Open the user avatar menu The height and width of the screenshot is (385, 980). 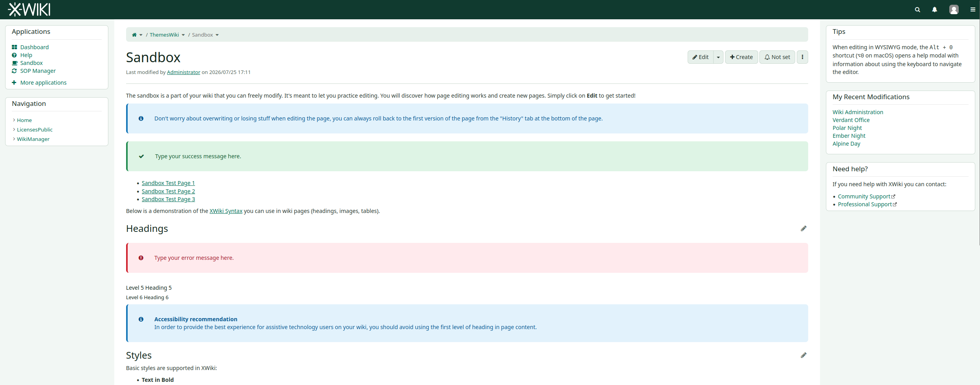(x=954, y=9)
